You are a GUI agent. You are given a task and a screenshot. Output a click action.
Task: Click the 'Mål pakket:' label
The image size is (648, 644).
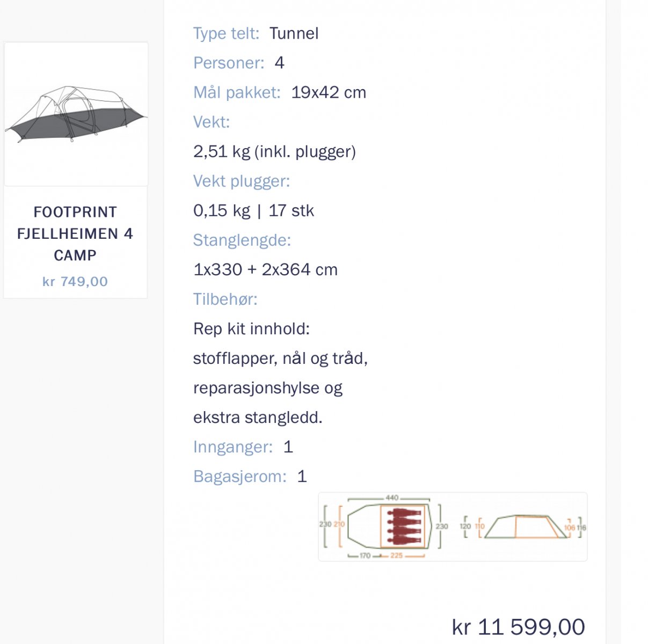tap(237, 92)
